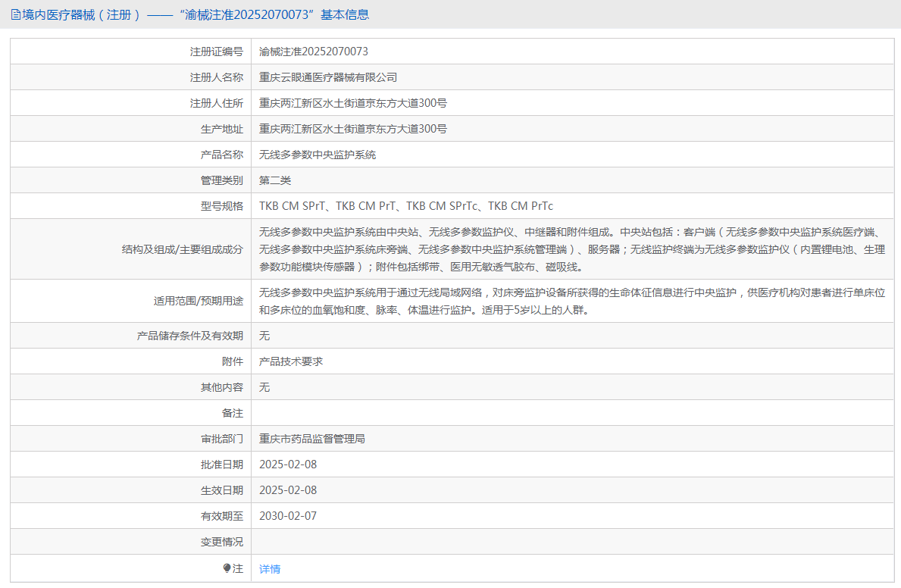Click the address value in 生产地址 row
This screenshot has width=901, height=588.
coord(353,130)
